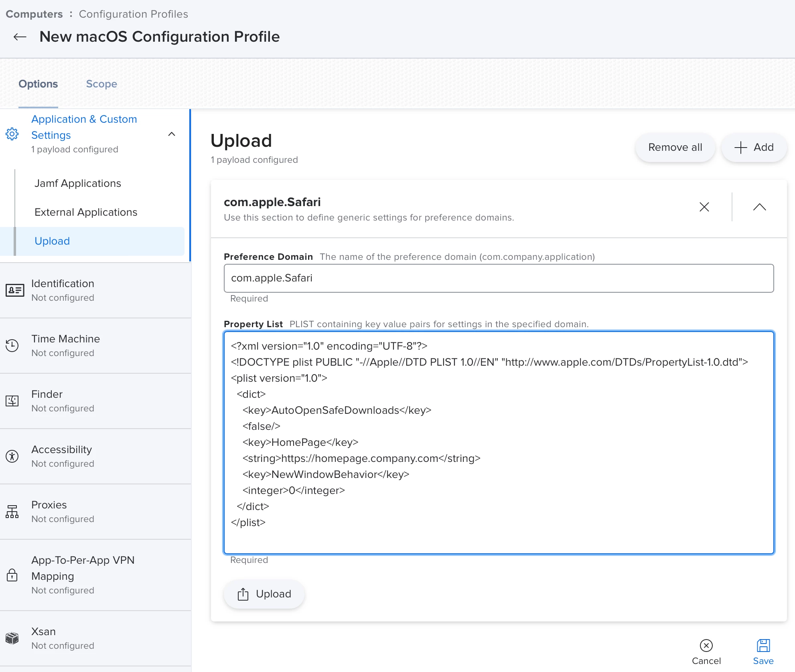Click the Remove all button
The height and width of the screenshot is (672, 795).
point(675,147)
